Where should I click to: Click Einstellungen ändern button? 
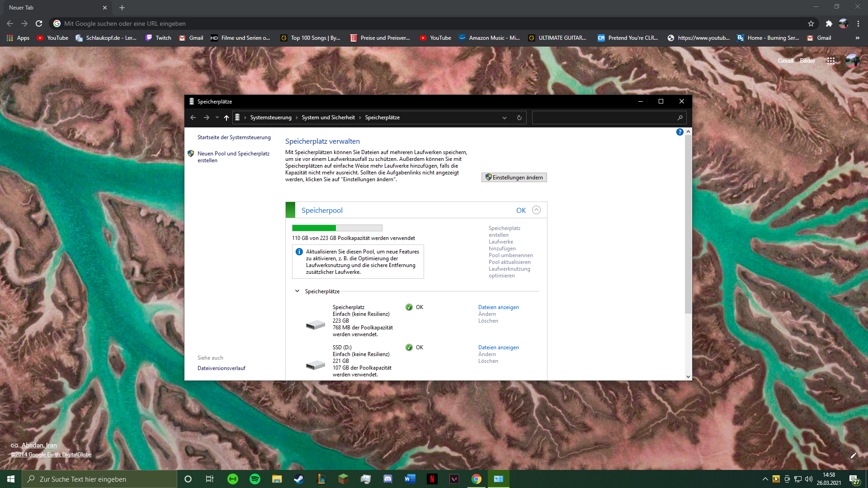[x=514, y=178]
